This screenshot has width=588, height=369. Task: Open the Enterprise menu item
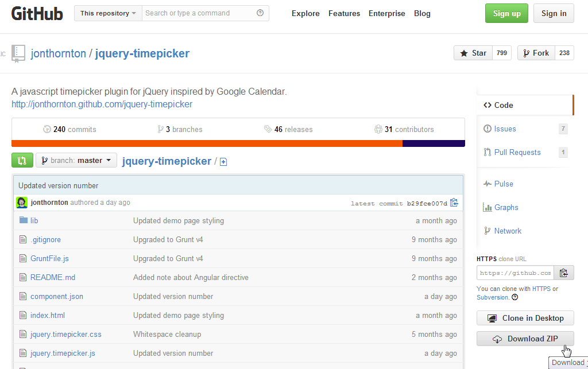pos(386,14)
